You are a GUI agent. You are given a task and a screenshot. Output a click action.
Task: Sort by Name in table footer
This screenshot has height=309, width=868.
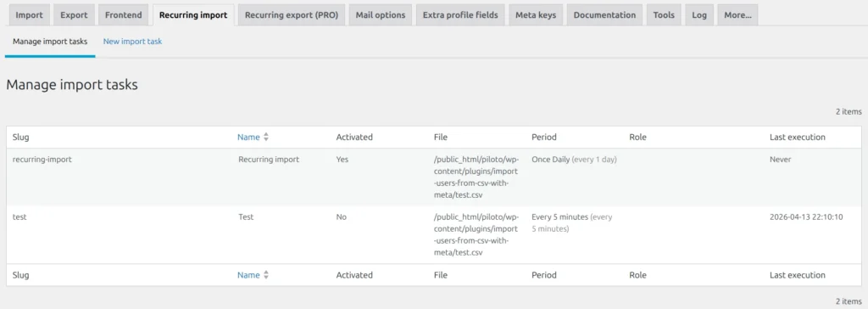[x=248, y=275]
